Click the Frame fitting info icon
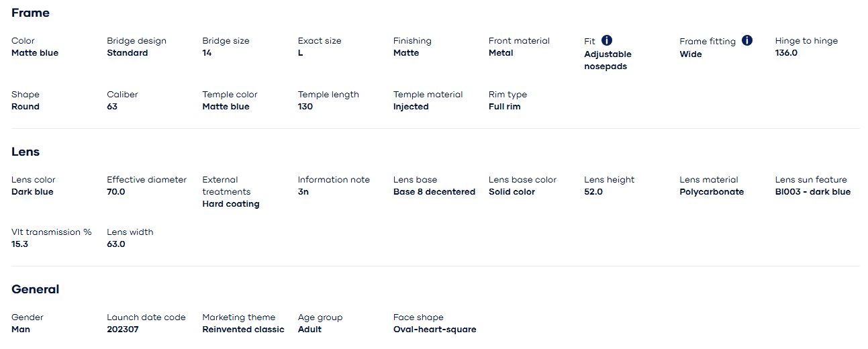This screenshot has width=868, height=349. [747, 40]
